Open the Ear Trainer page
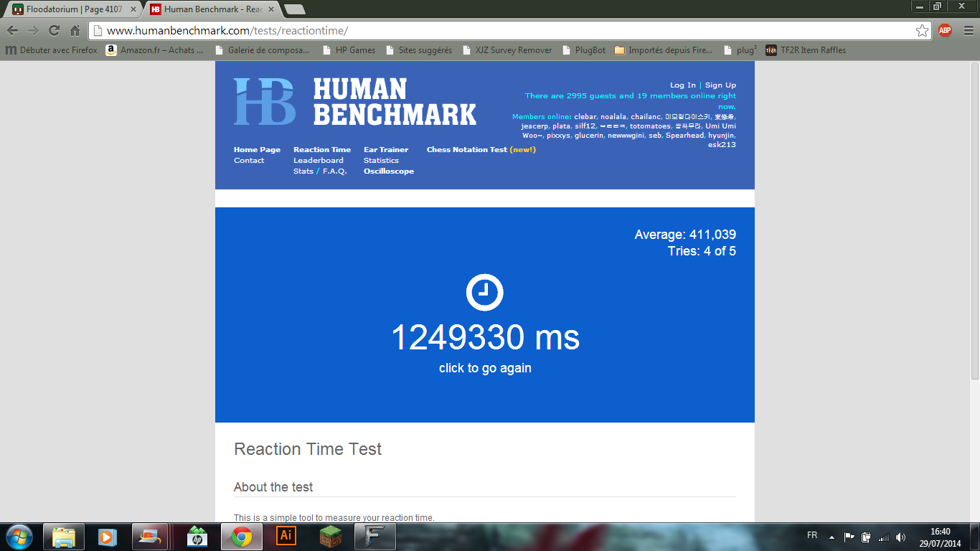 point(385,150)
